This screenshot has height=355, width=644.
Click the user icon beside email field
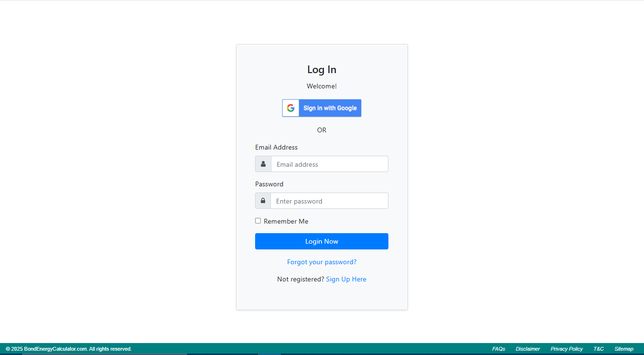point(263,164)
